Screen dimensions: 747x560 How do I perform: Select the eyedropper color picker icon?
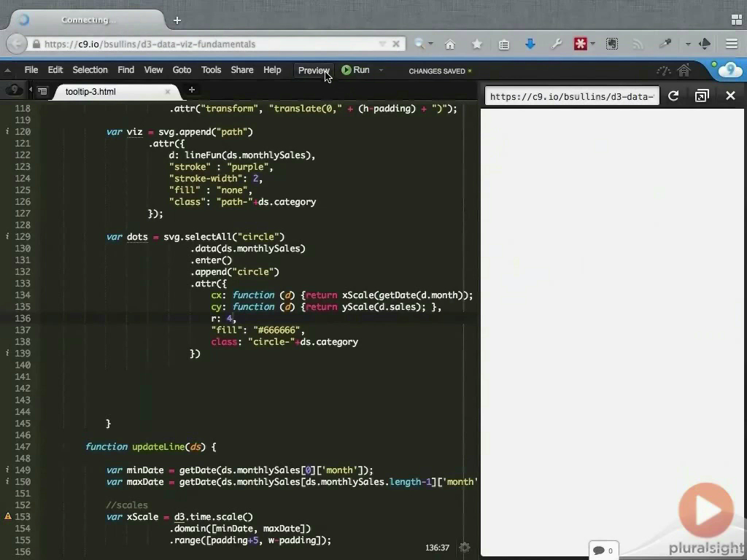665,44
